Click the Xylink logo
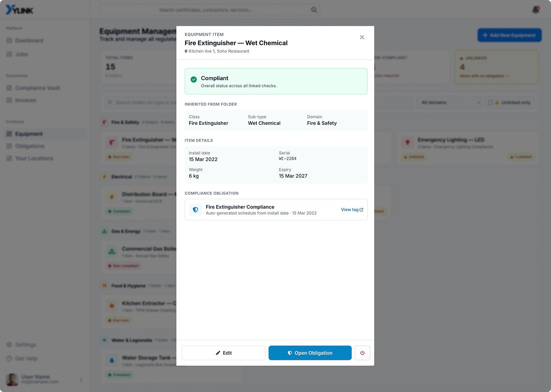The width and height of the screenshot is (551, 392). point(20,10)
